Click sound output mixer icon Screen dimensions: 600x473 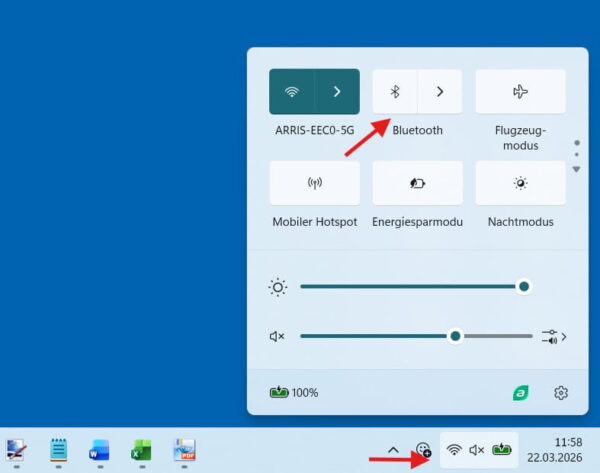click(x=549, y=337)
